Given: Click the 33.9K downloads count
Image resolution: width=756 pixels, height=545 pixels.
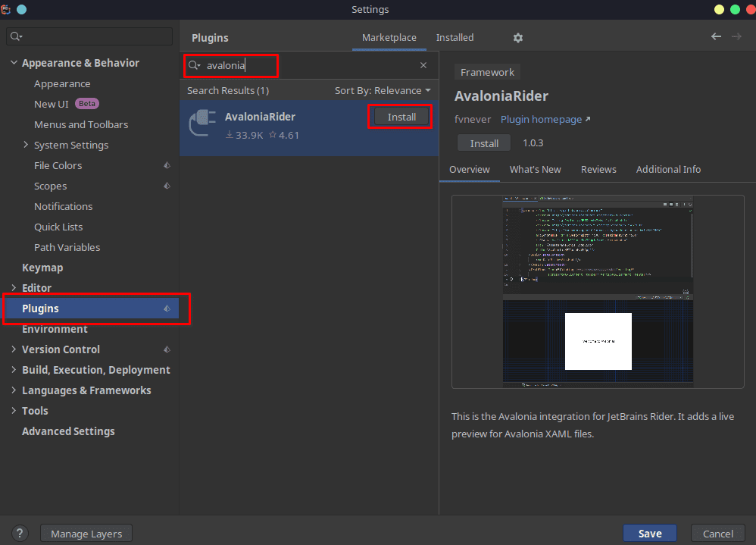Looking at the screenshot, I should [x=245, y=135].
